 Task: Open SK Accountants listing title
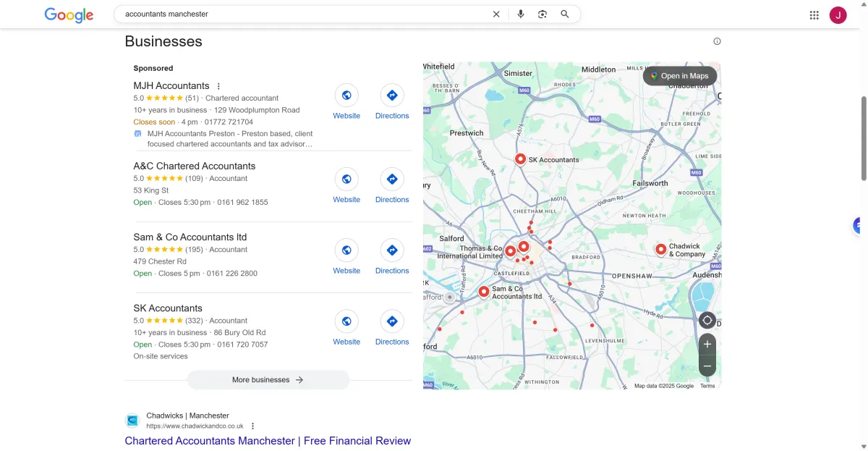coord(168,308)
